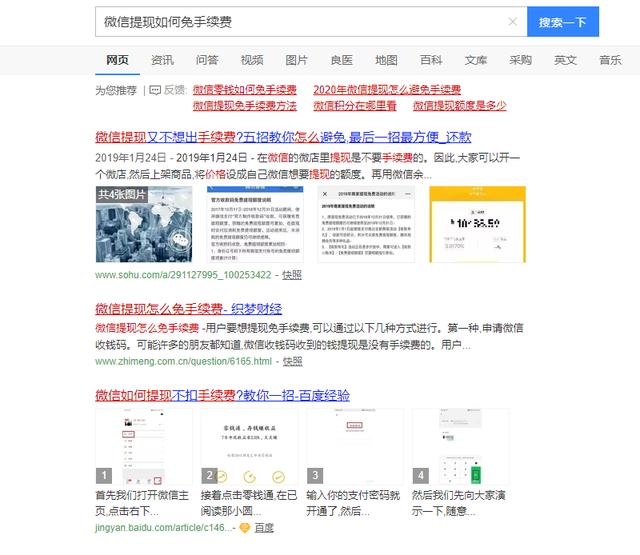
Task: Open step 2 thumbnail 零钱通 image
Action: click(249, 446)
